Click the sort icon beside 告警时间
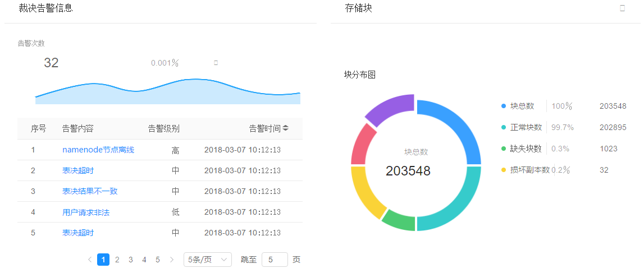 pyautogui.click(x=286, y=129)
